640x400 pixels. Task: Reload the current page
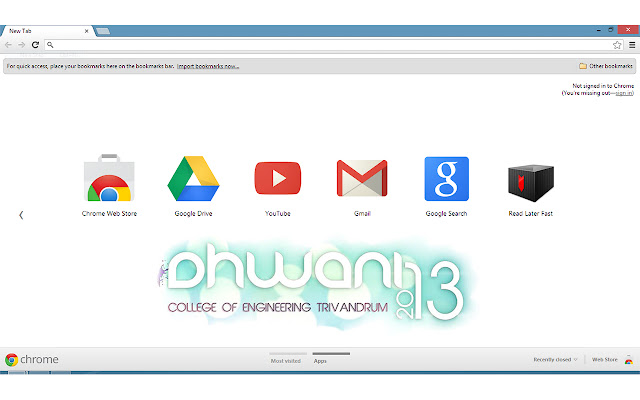point(36,45)
